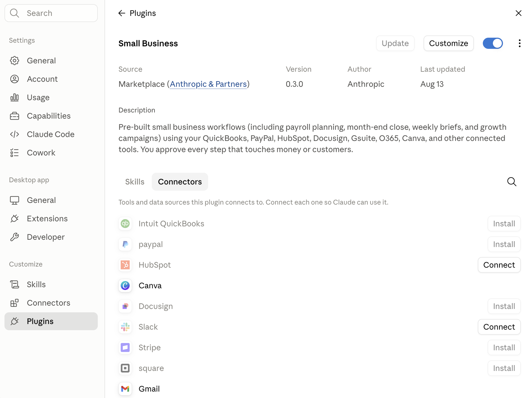
Task: Open Skills in the Customize section
Action: coord(51,284)
